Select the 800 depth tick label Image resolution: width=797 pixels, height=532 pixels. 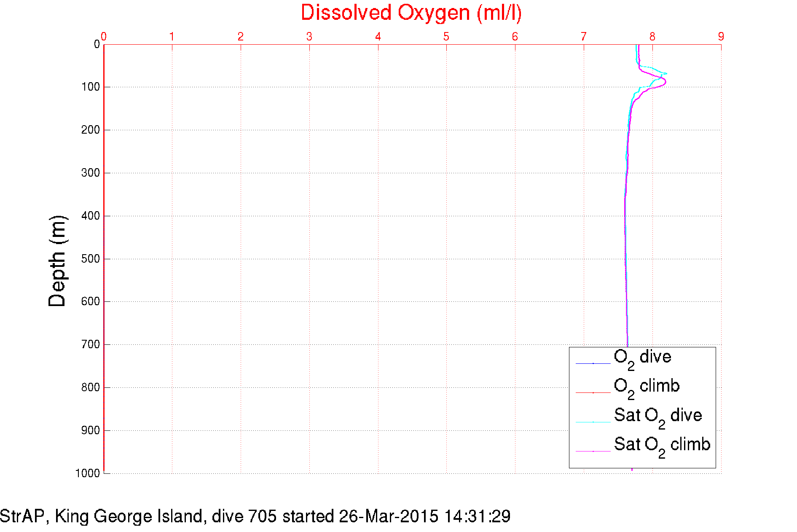click(90, 387)
